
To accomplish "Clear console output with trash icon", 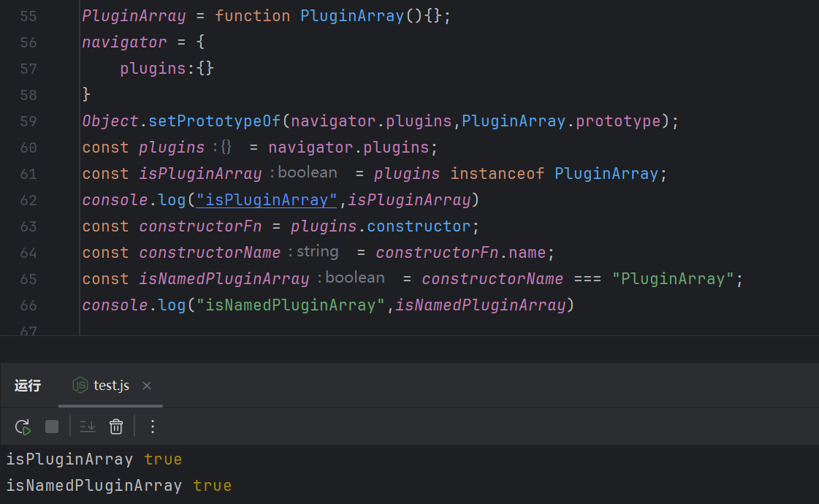I will click(x=116, y=427).
